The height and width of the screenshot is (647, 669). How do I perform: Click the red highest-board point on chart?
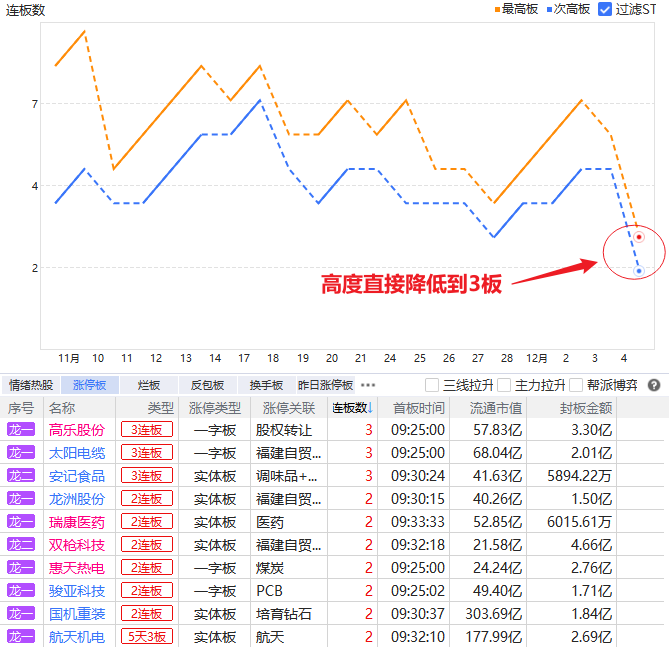click(x=639, y=237)
